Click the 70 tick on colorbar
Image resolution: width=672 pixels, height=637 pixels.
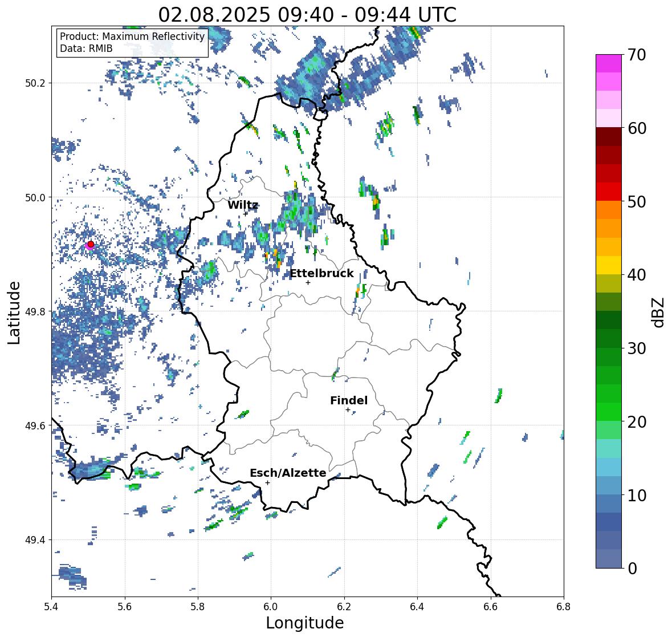click(636, 55)
